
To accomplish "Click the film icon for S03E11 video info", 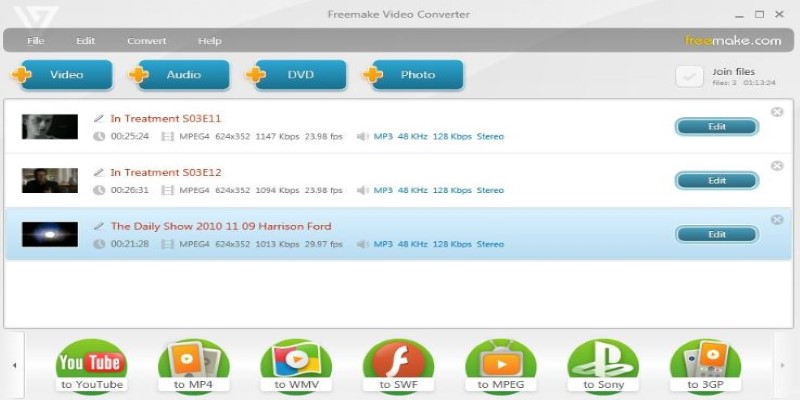I will point(167,136).
